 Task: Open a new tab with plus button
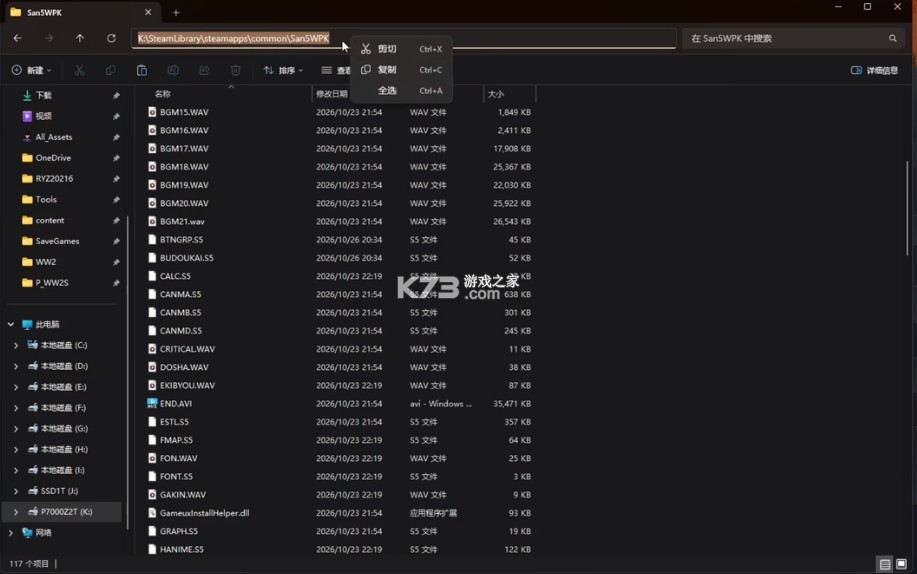176,12
